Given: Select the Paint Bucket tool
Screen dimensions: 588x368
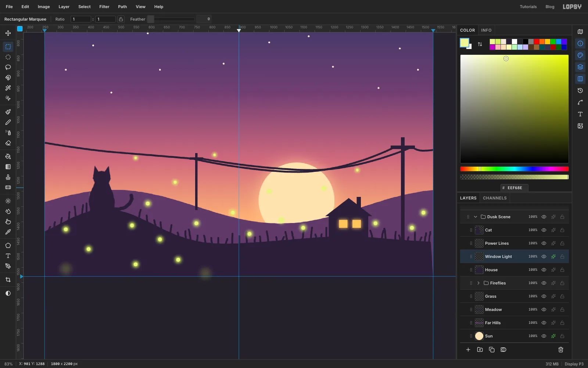Looking at the screenshot, I should point(8,156).
